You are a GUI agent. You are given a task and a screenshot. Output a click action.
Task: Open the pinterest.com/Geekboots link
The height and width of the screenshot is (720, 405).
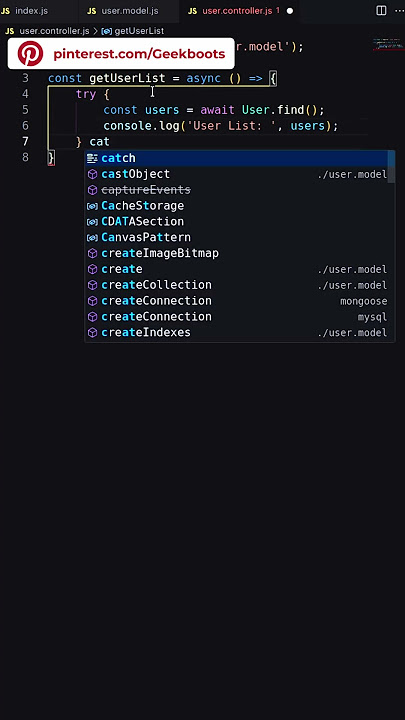click(139, 54)
